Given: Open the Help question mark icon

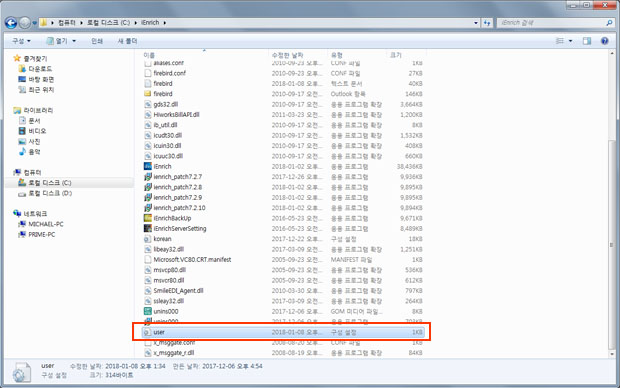Looking at the screenshot, I should click(605, 41).
